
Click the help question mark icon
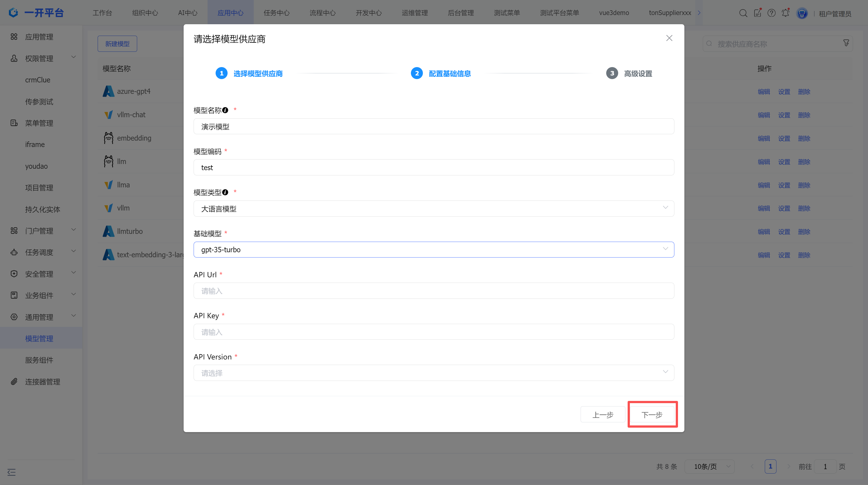pyautogui.click(x=771, y=13)
